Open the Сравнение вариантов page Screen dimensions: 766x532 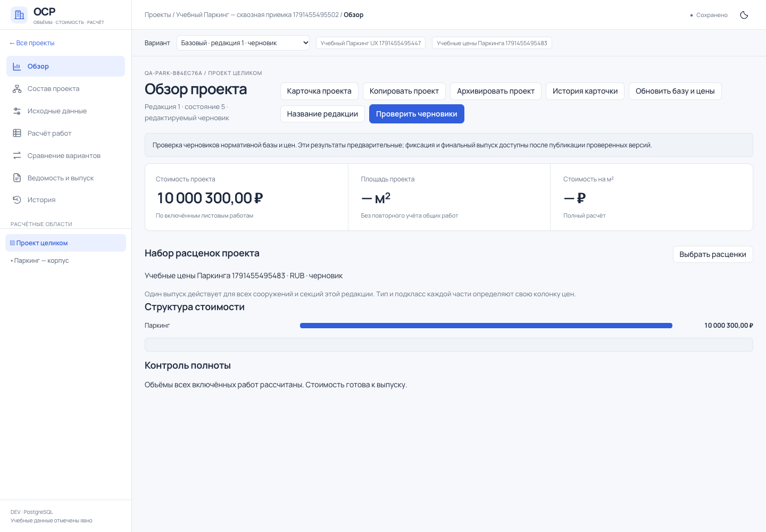coord(65,156)
